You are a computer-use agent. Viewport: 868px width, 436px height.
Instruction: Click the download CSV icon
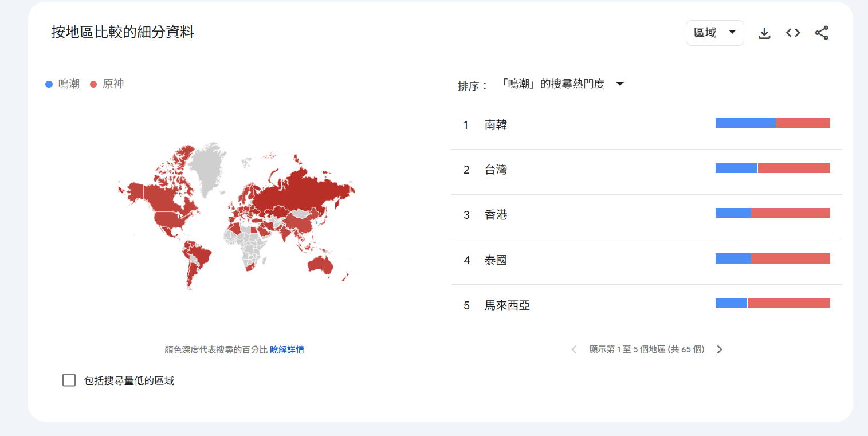(x=764, y=33)
